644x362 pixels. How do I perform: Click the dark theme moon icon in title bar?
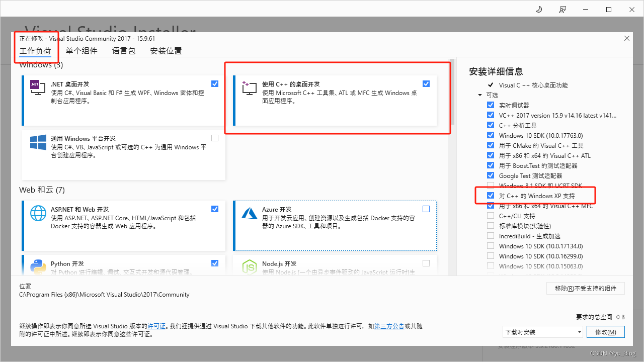(x=538, y=9)
